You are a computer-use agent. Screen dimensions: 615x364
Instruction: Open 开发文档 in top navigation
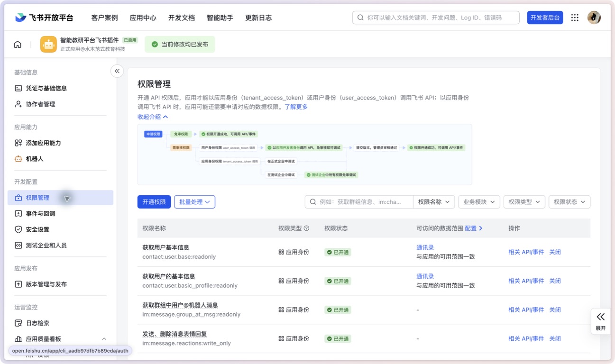(181, 18)
